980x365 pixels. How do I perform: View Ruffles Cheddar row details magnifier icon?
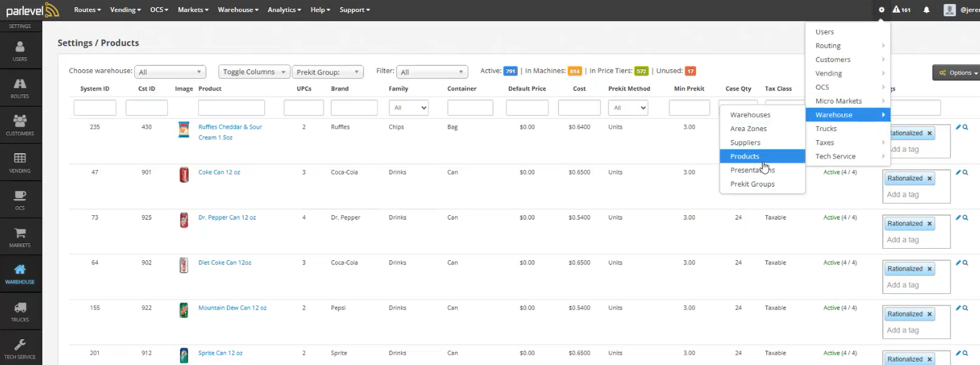tap(965, 127)
